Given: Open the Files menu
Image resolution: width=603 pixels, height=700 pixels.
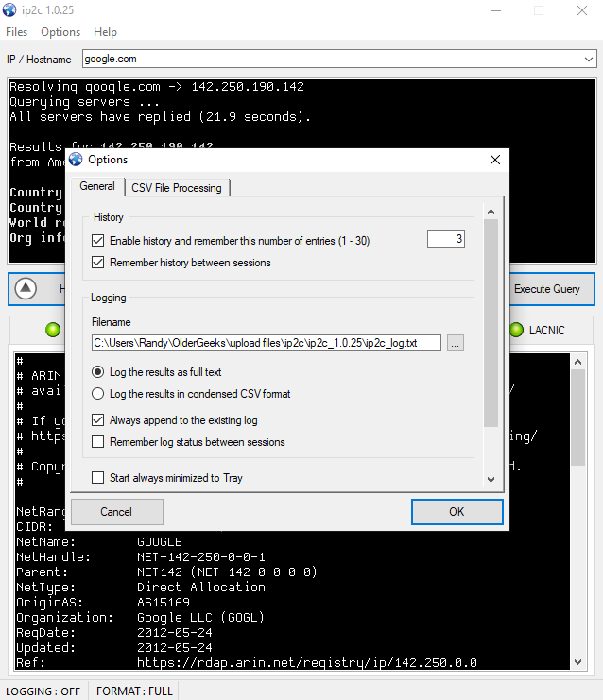Looking at the screenshot, I should (x=16, y=32).
